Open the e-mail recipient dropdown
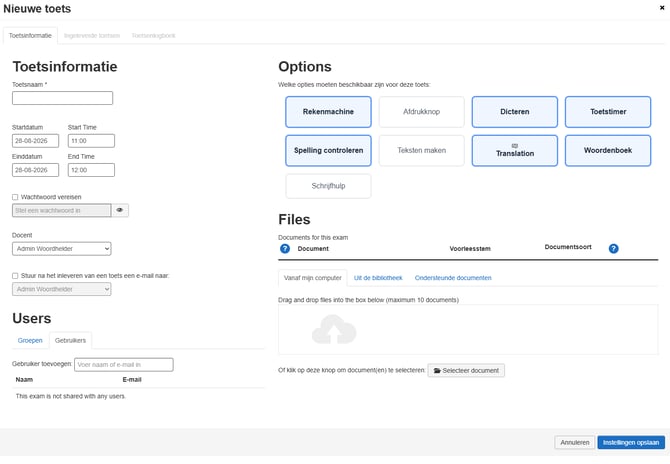 click(x=62, y=289)
